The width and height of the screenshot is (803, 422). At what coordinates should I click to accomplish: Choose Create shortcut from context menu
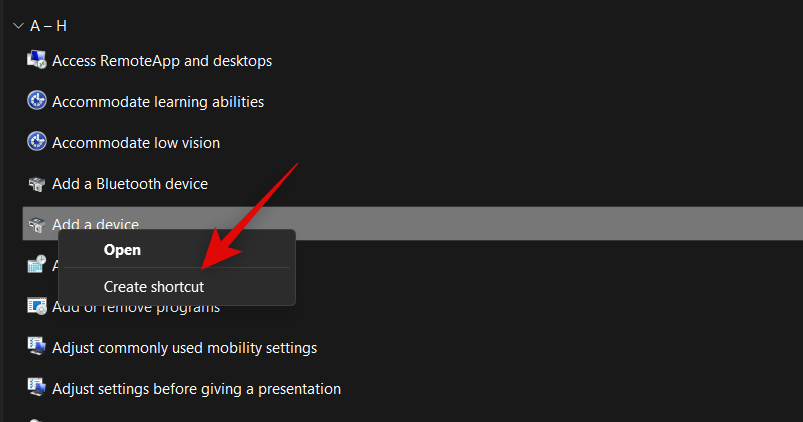coord(154,287)
